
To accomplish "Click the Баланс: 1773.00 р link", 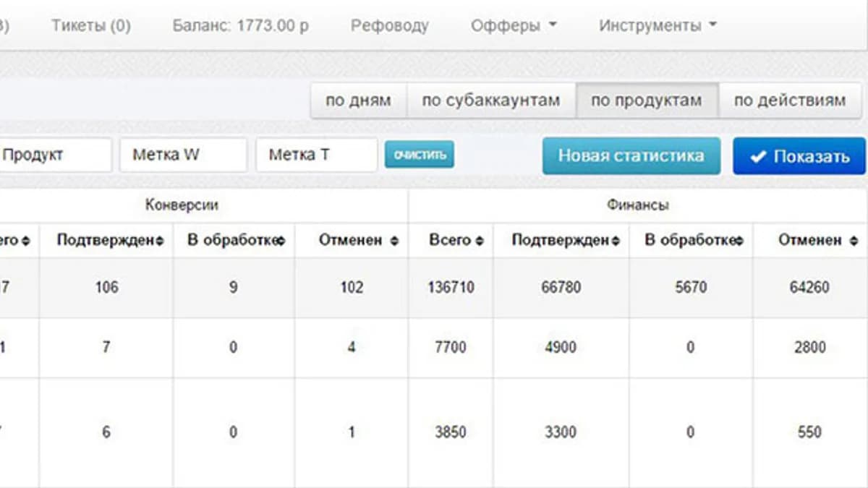I will [241, 26].
